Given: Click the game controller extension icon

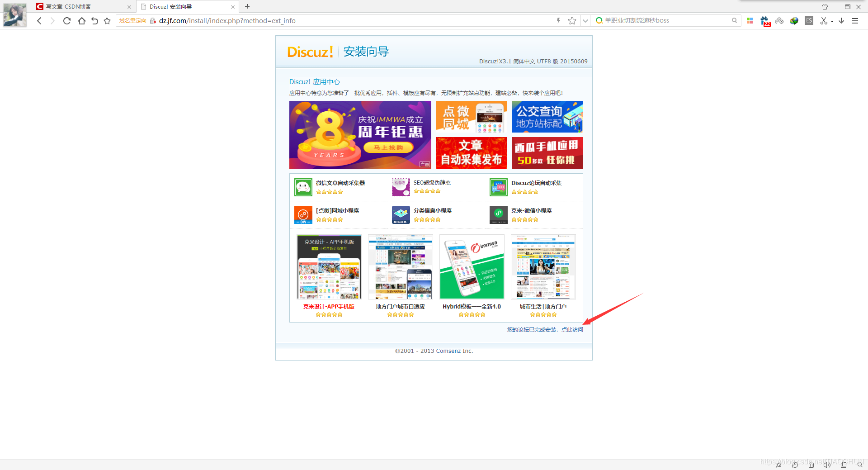Looking at the screenshot, I should pyautogui.click(x=779, y=20).
